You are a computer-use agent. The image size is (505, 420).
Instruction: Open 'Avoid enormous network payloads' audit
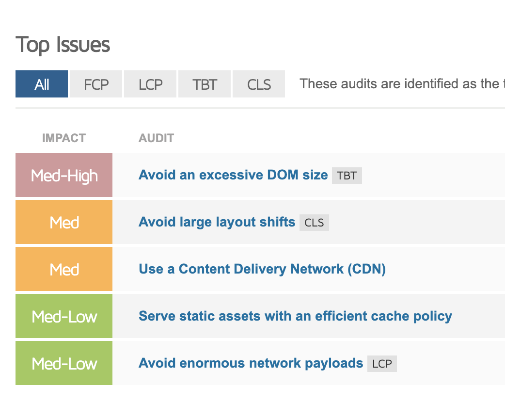251,363
